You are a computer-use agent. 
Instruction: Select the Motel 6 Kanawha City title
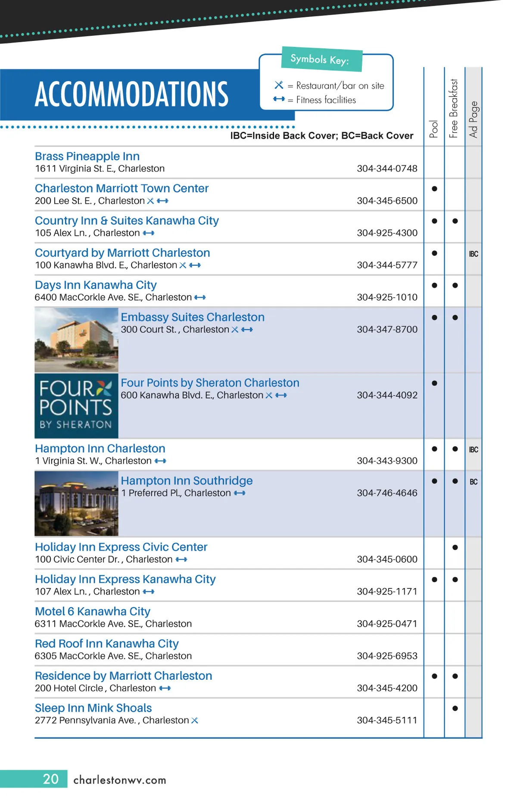coord(93,611)
